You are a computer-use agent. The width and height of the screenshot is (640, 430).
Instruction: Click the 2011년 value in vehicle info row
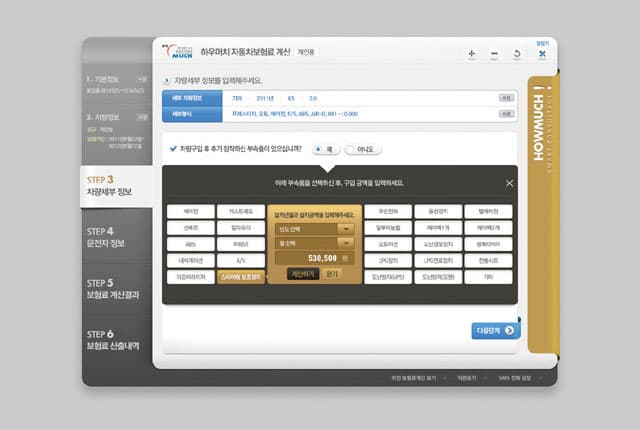(265, 98)
